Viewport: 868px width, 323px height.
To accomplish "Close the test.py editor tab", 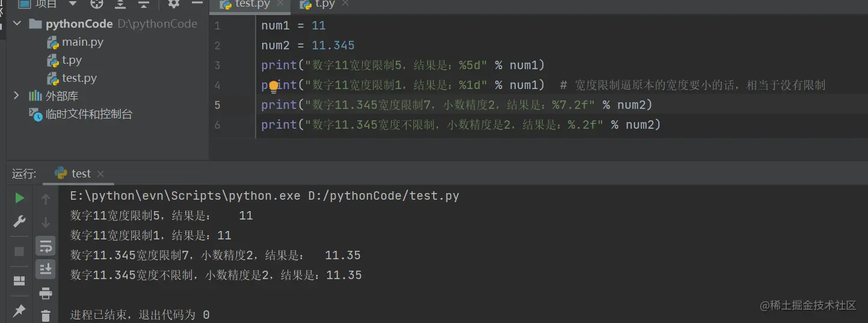I will point(281,4).
